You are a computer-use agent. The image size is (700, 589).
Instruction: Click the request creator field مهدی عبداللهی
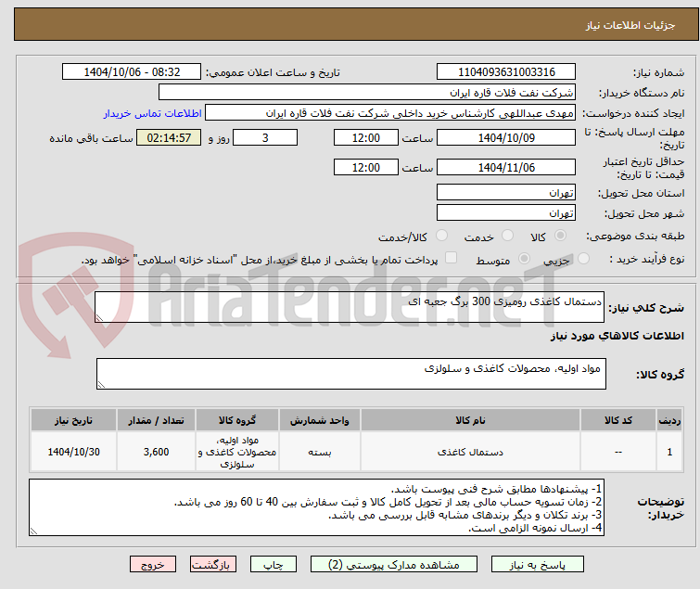pos(390,113)
